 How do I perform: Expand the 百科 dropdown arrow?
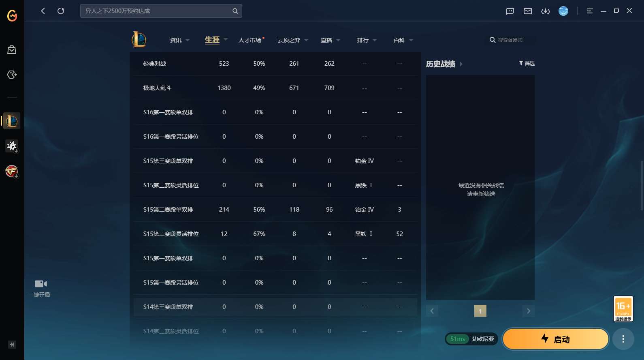click(x=411, y=40)
